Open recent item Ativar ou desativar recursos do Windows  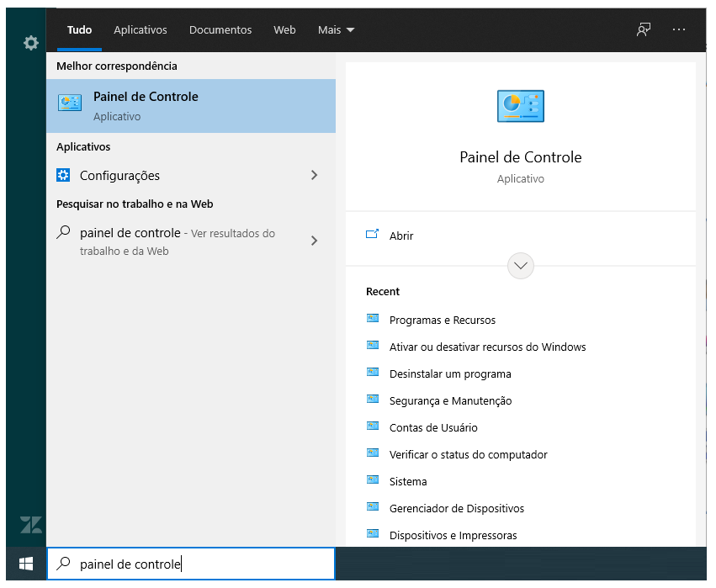pos(487,347)
